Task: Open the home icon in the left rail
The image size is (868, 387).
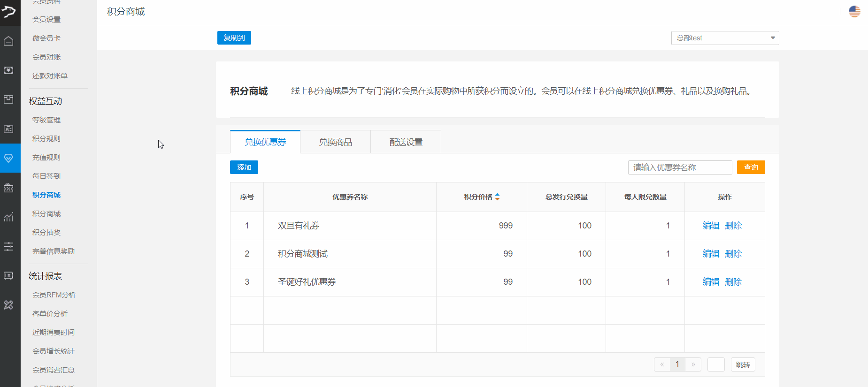Action: [8, 41]
